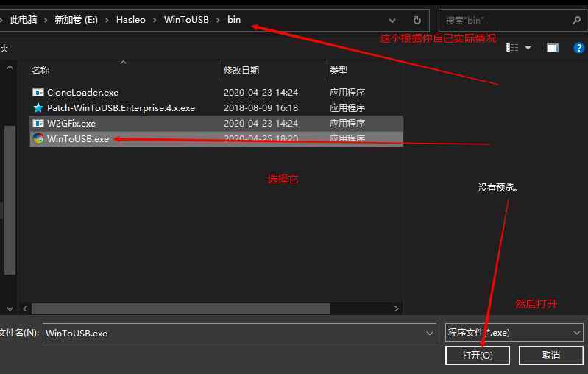Click the horizontal scrollbar left arrow

coord(25,308)
